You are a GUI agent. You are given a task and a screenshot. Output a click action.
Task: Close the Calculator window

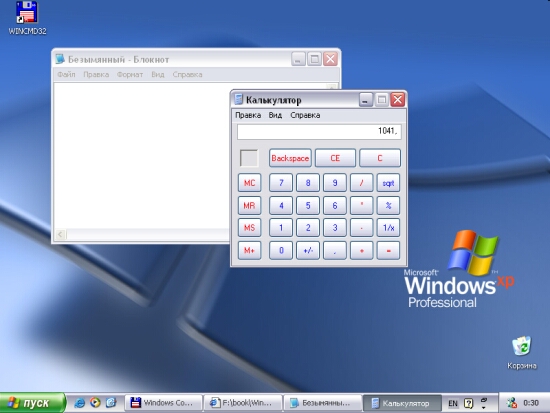(x=398, y=100)
